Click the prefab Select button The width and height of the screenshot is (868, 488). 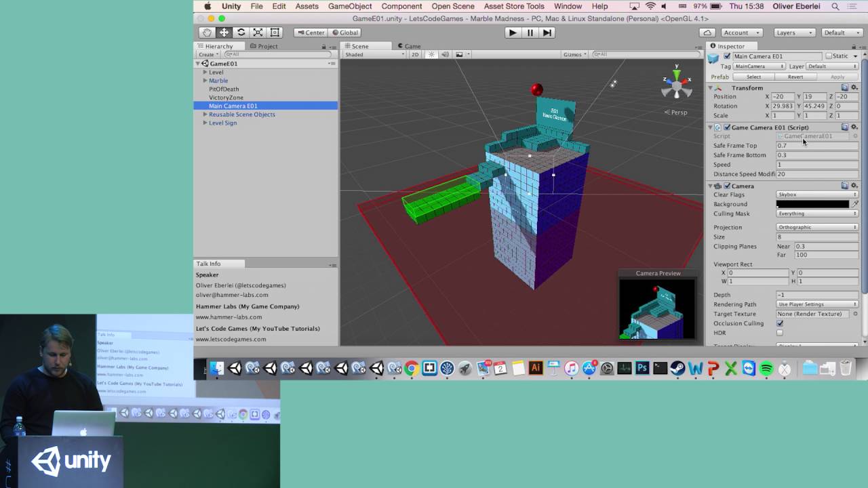[x=753, y=77]
